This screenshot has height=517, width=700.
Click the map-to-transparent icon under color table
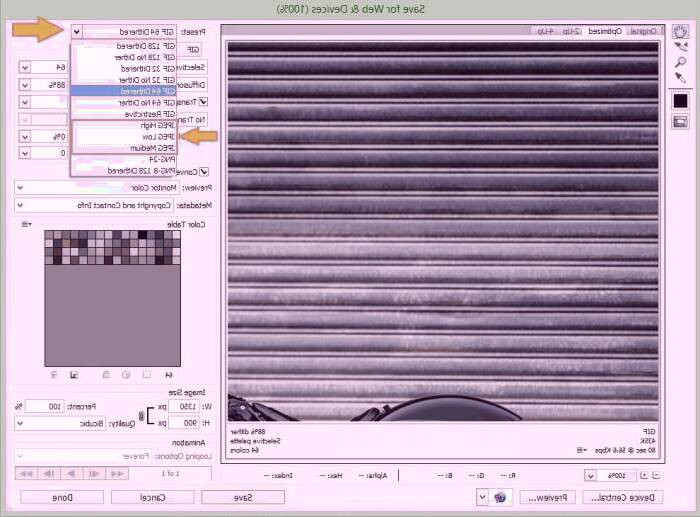146,375
